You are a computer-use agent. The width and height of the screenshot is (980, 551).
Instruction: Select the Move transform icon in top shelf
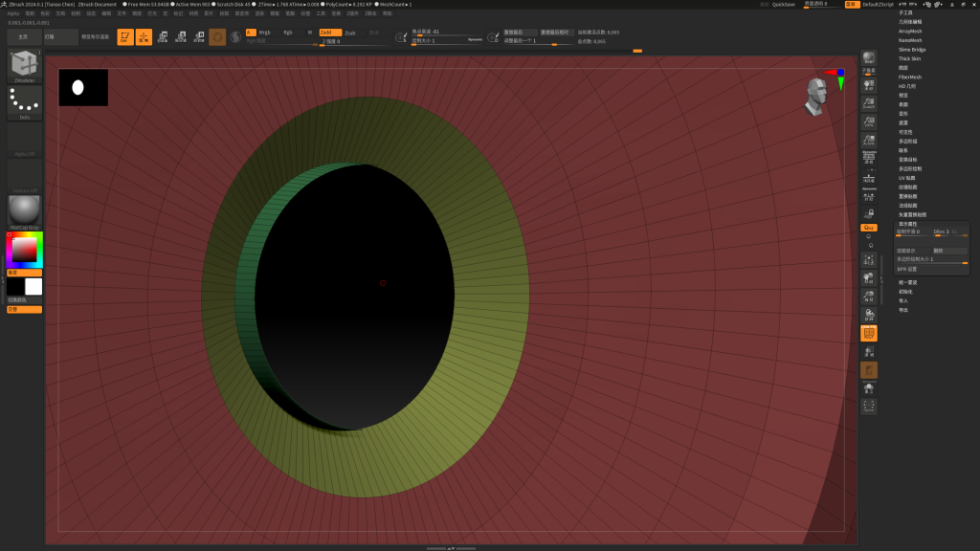163,37
